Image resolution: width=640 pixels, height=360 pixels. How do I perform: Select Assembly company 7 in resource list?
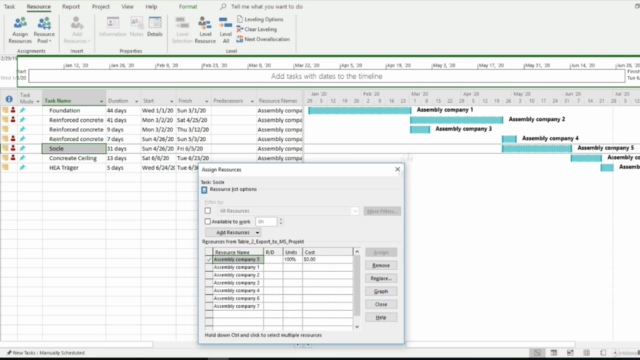[x=237, y=306]
